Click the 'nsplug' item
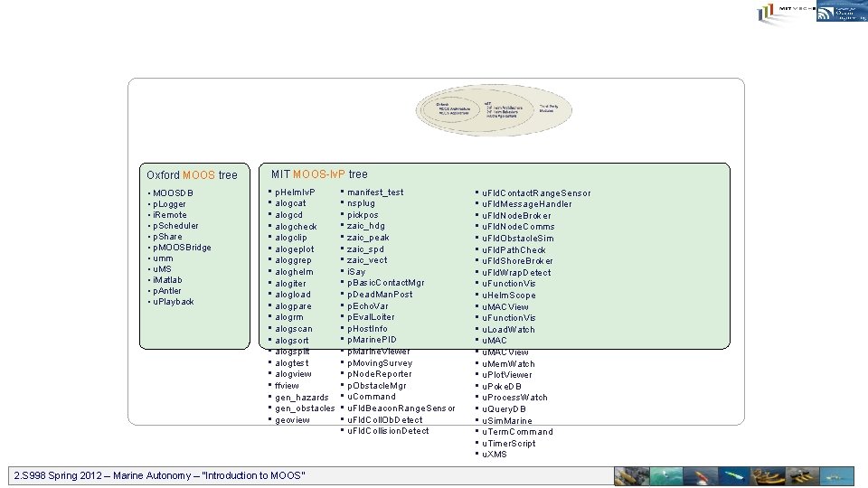868x488 pixels. click(361, 203)
